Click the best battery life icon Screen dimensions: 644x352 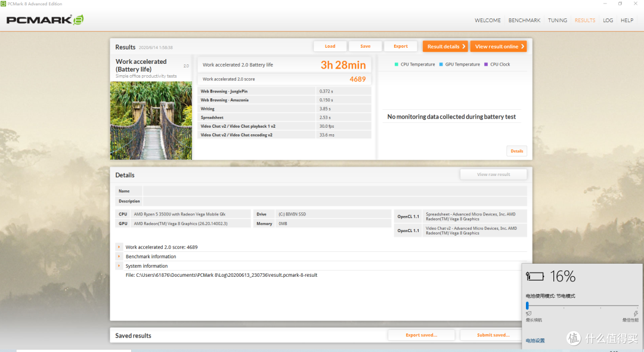(x=528, y=314)
